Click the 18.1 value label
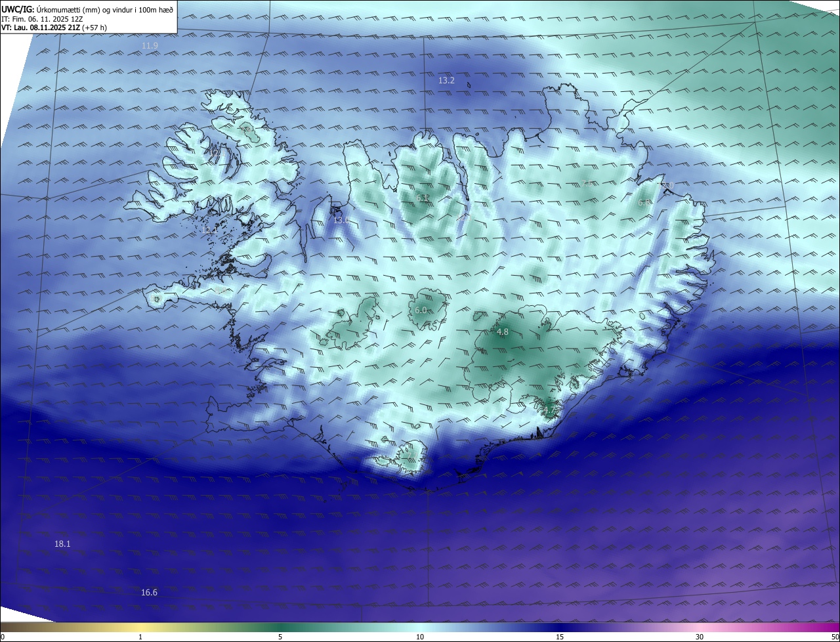Viewport: 840px width, 642px height. [x=62, y=544]
